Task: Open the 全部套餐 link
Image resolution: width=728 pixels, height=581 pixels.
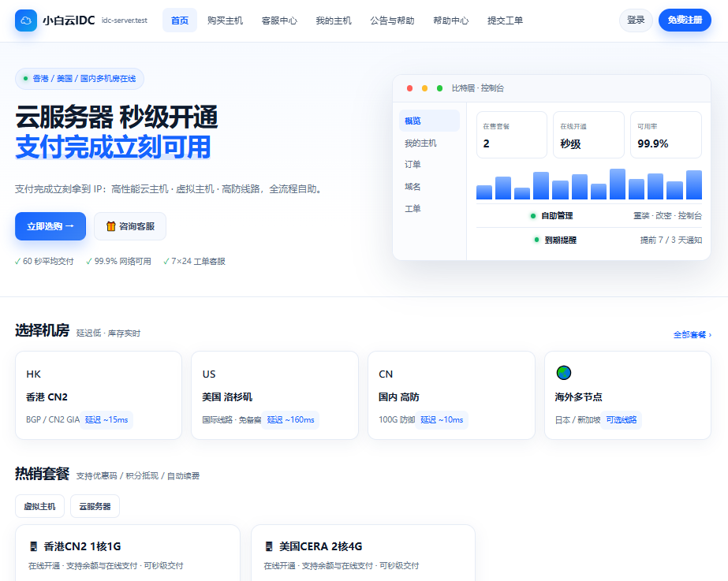Action: coord(693,334)
